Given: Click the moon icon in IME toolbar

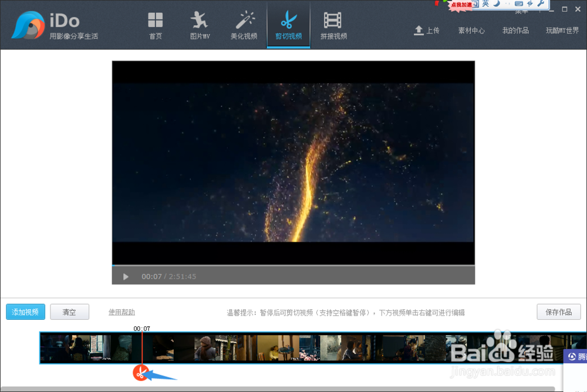Looking at the screenshot, I should coord(497,4).
